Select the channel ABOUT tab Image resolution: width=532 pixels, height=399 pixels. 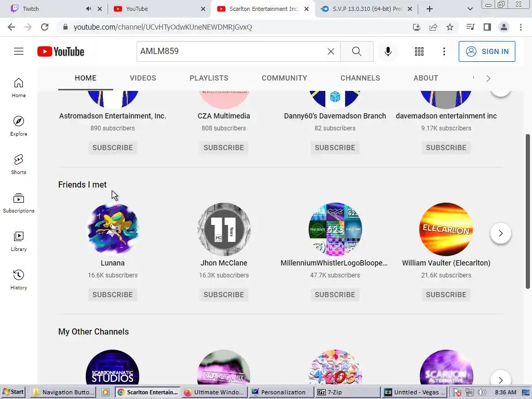click(x=425, y=78)
